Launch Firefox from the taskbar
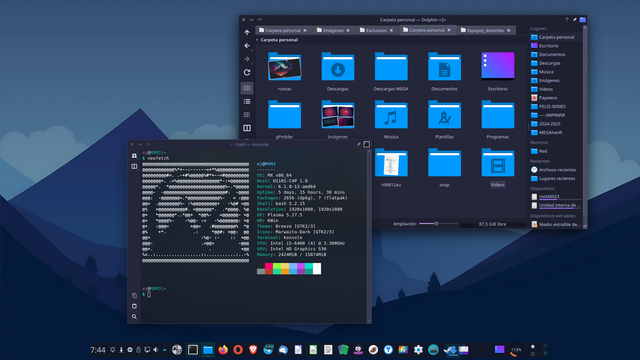This screenshot has height=360, width=640. (x=223, y=350)
